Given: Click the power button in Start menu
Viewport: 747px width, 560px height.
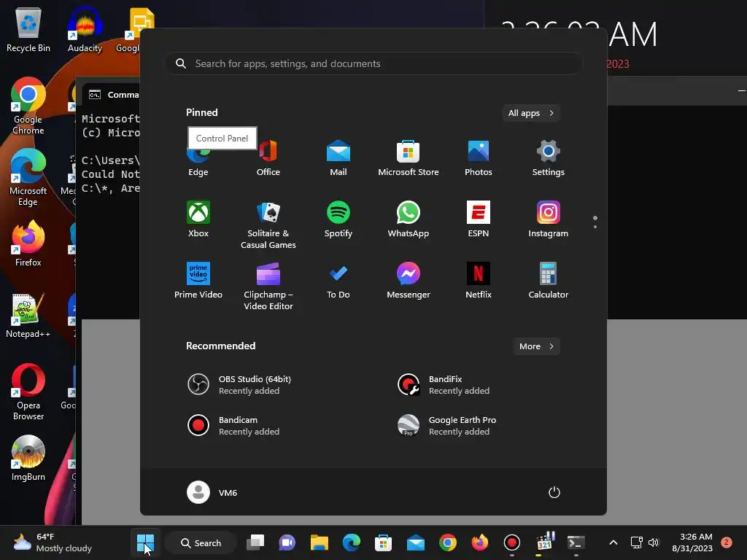Looking at the screenshot, I should pyautogui.click(x=554, y=492).
